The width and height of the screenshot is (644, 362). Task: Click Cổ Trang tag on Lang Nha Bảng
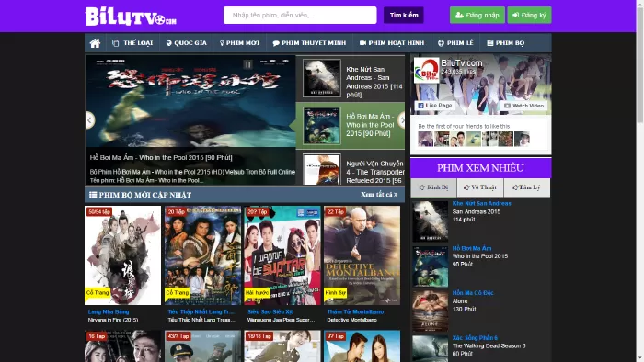coord(98,293)
